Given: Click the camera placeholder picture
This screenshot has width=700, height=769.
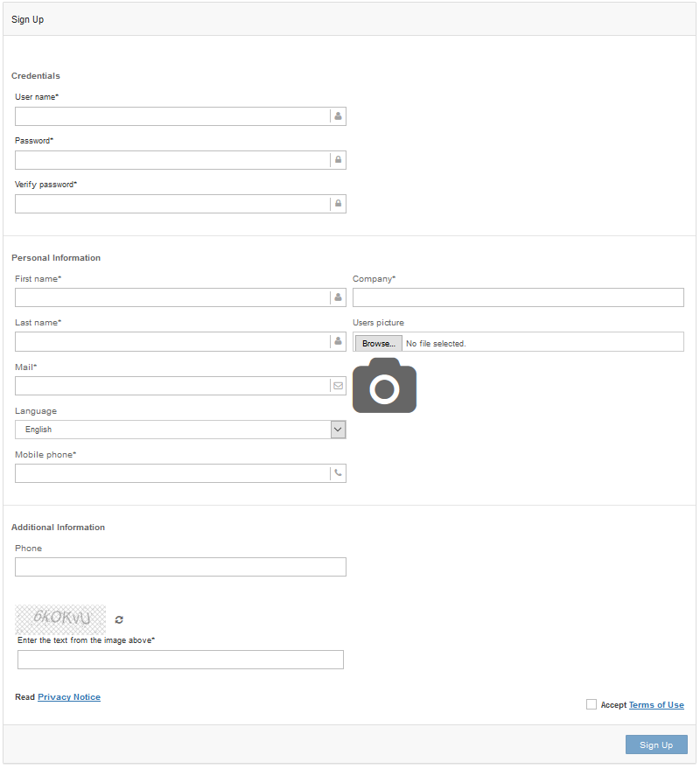Looking at the screenshot, I should (x=384, y=386).
